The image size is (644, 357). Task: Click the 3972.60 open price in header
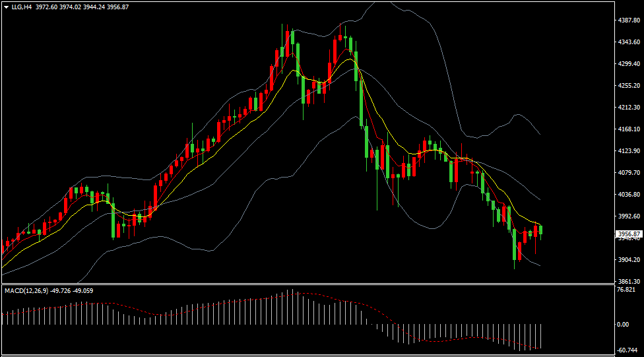46,7
